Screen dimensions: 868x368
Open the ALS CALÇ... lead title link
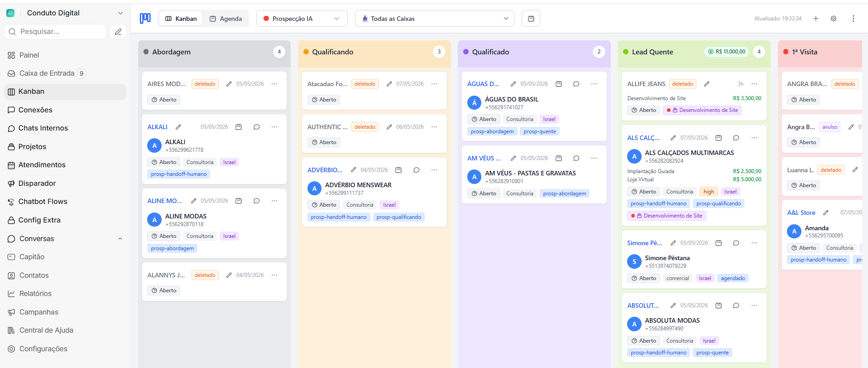643,138
